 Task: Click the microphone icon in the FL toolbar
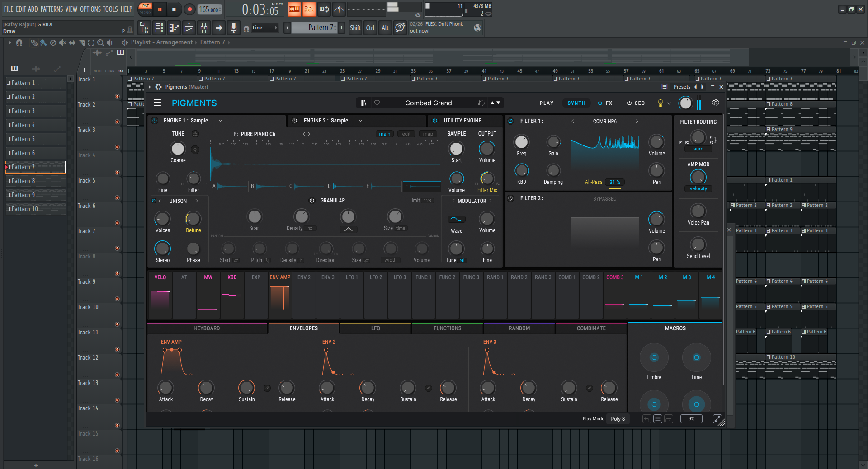pos(233,28)
